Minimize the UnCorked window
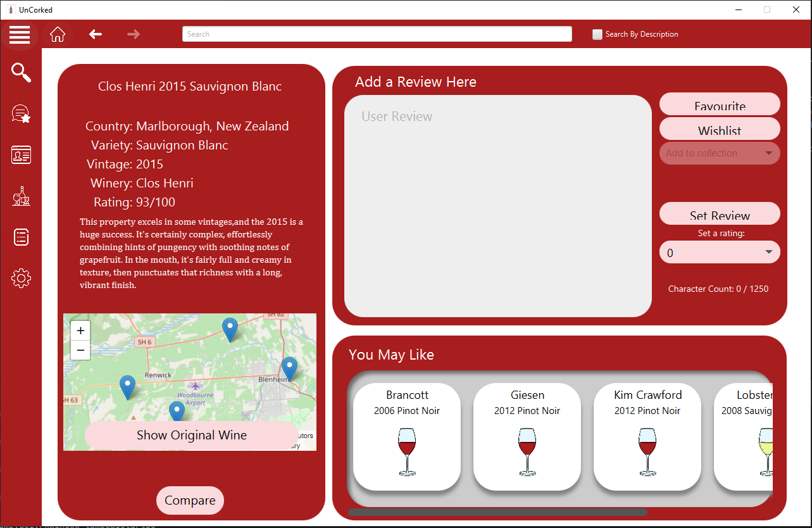 pyautogui.click(x=738, y=9)
